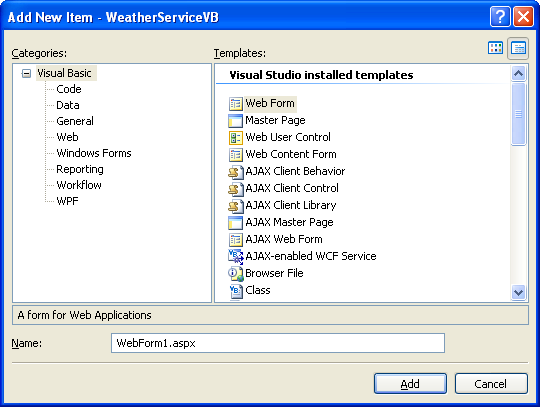This screenshot has width=540, height=407.
Task: Click the Class template icon
Action: click(x=236, y=291)
